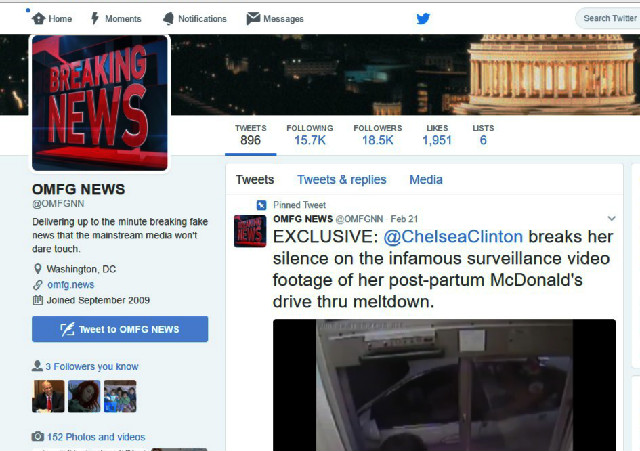This screenshot has height=451, width=640.
Task: Switch to Tweets & replies tab
Action: tap(342, 180)
